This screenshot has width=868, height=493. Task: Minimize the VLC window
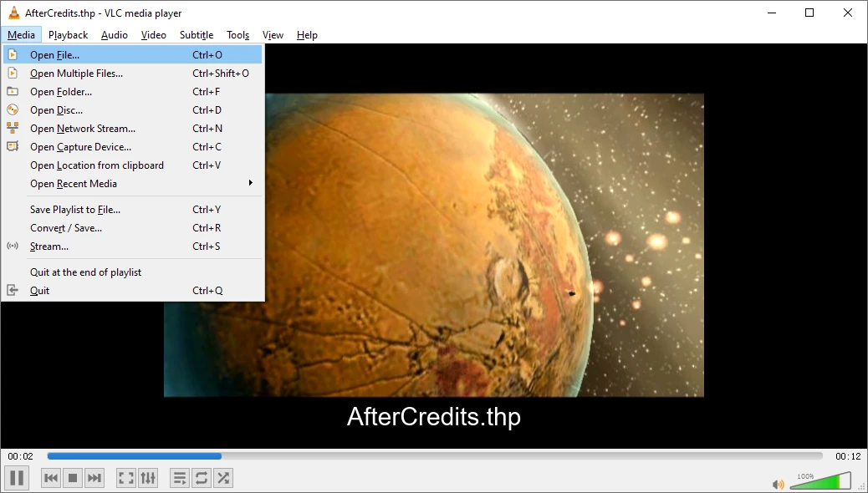771,13
